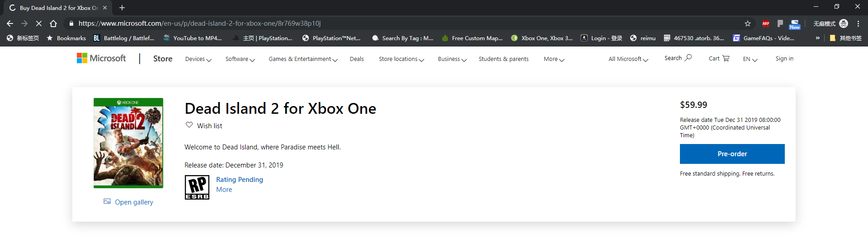Screen dimensions: 868x237
Task: Click the AdBlock Plus extension icon
Action: [765, 23]
